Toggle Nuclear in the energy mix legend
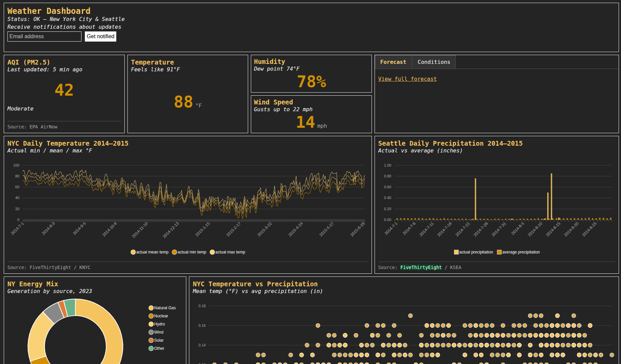Screen dimensions: 621x364 click(158, 316)
